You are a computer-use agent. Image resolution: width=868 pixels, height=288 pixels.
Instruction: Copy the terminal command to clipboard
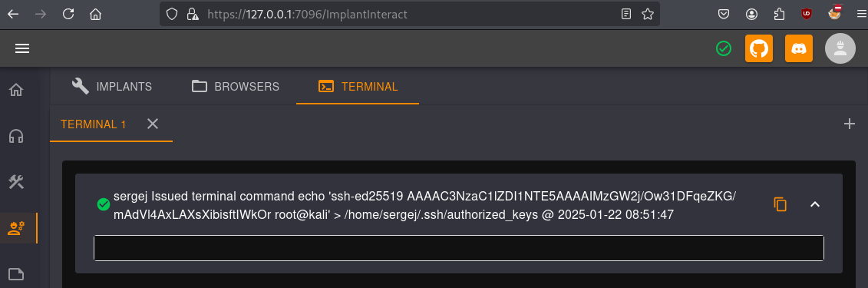coord(780,204)
